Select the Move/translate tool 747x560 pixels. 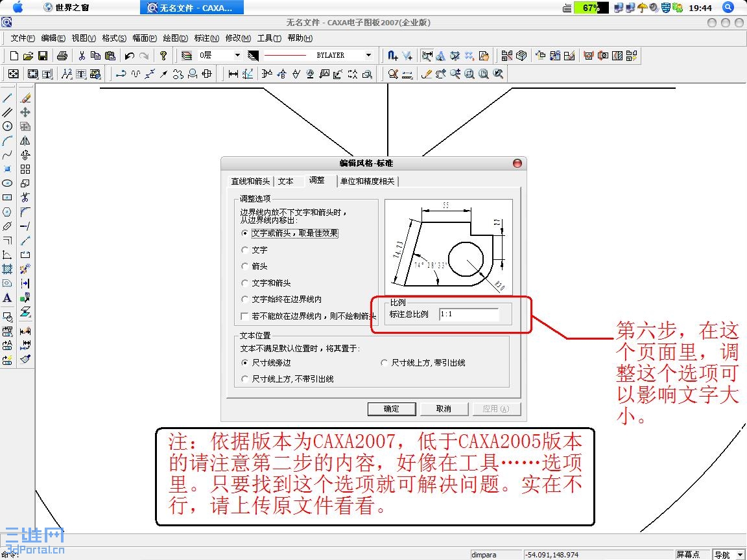pos(25,112)
